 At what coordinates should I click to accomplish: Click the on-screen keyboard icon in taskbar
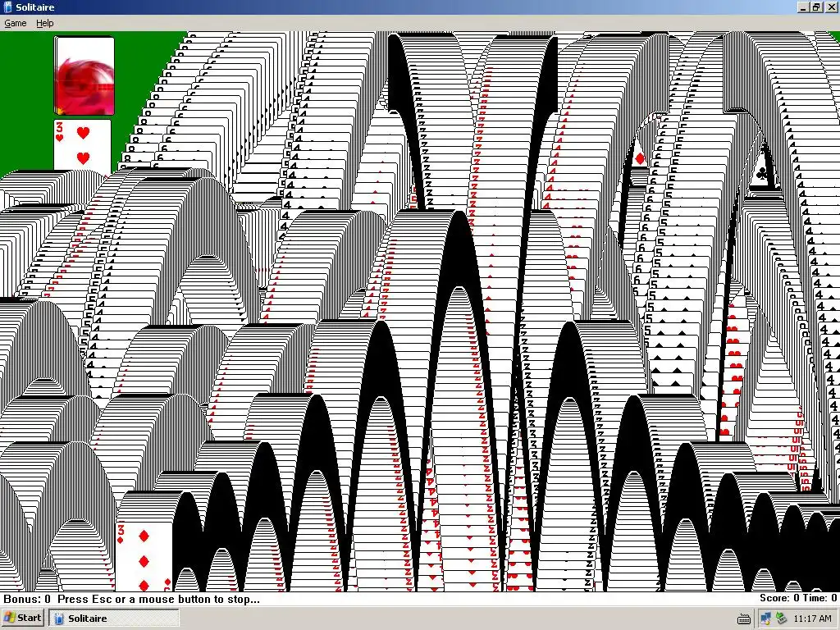(x=743, y=619)
